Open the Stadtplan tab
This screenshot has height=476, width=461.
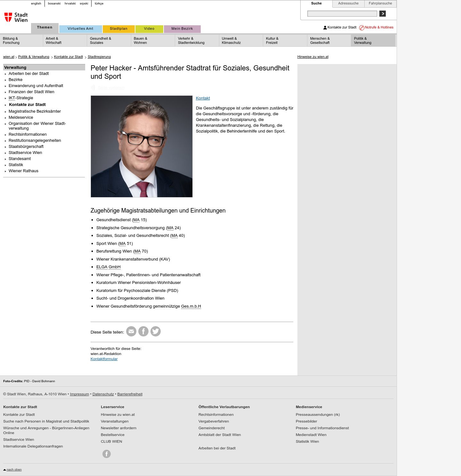(x=119, y=29)
